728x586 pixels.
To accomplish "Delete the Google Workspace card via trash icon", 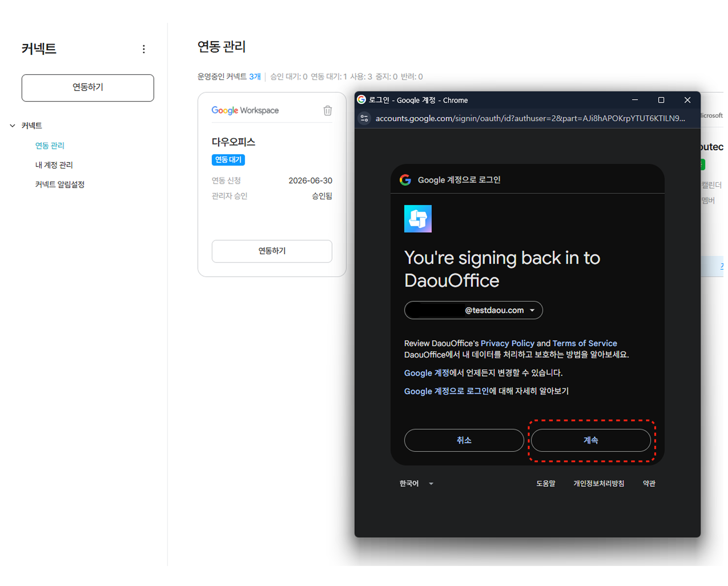I will pyautogui.click(x=328, y=111).
